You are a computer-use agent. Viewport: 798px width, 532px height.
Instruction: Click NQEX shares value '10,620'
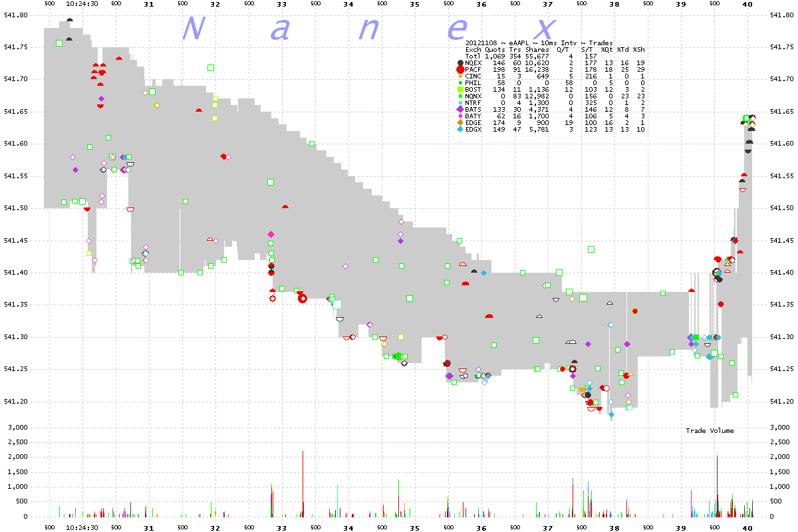click(537, 63)
